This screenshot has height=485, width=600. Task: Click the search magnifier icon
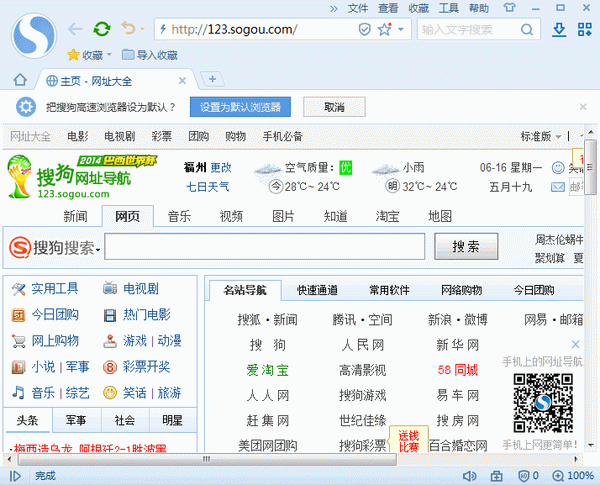coord(527,29)
